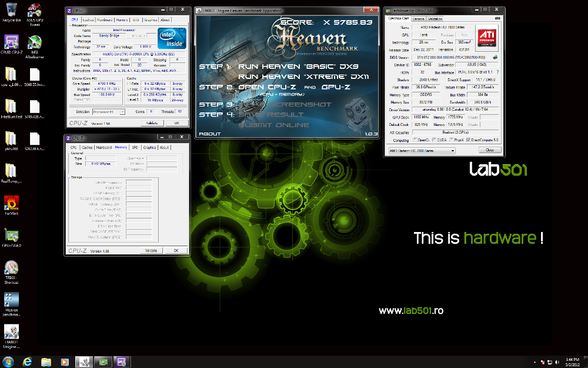Open Internet Explorer from the taskbar
Screen dimensions: 588x368
[x=27, y=362]
